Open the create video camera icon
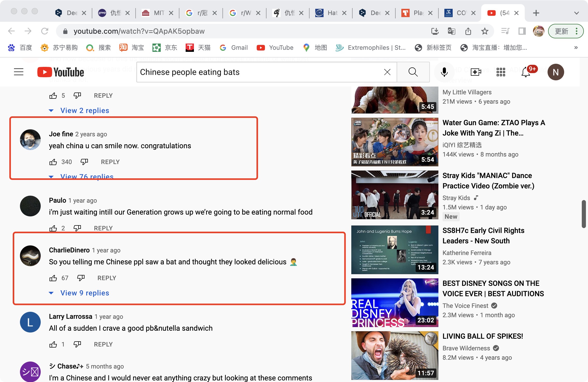588x382 pixels. point(476,72)
